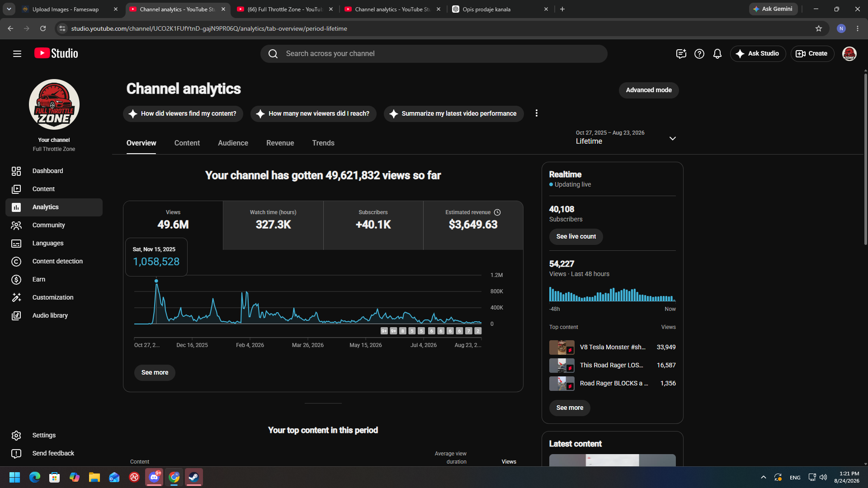Select Analytics in the sidebar
The width and height of the screenshot is (868, 488).
pyautogui.click(x=54, y=207)
